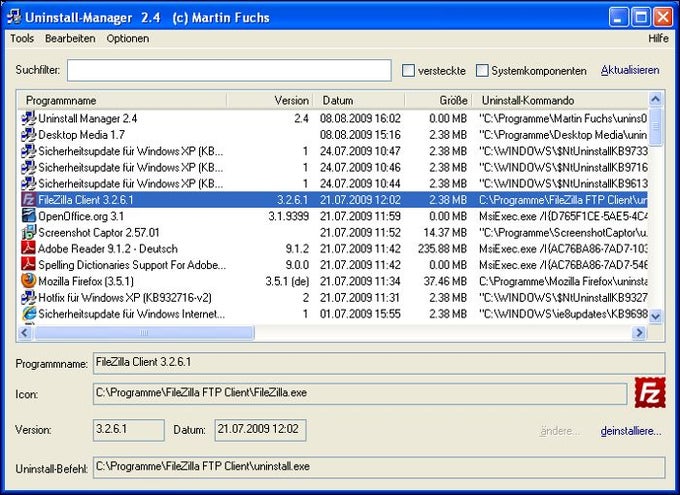Select the row 'OpenOffice.org 3.1'
Screen dimensions: 680x495
[333, 216]
